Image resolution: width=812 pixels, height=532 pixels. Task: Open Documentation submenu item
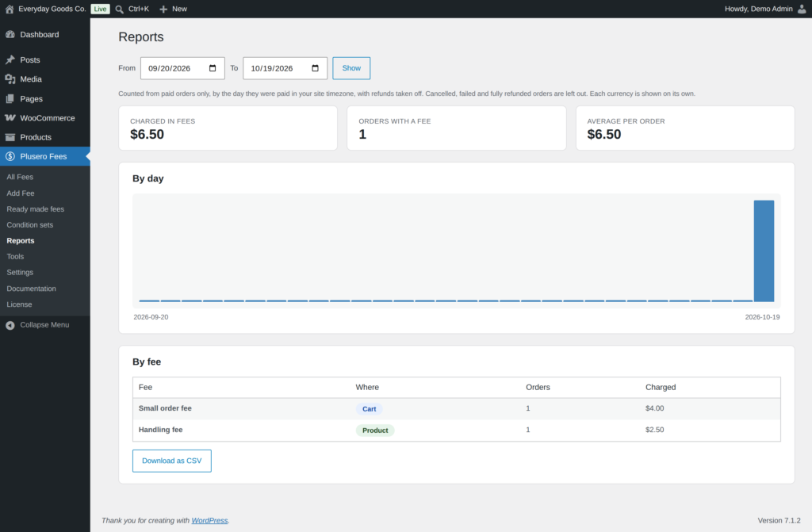pyautogui.click(x=31, y=289)
